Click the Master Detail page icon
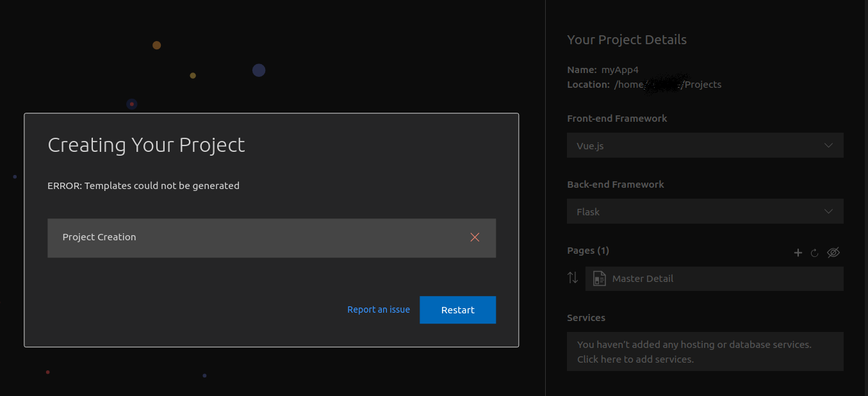 600,279
